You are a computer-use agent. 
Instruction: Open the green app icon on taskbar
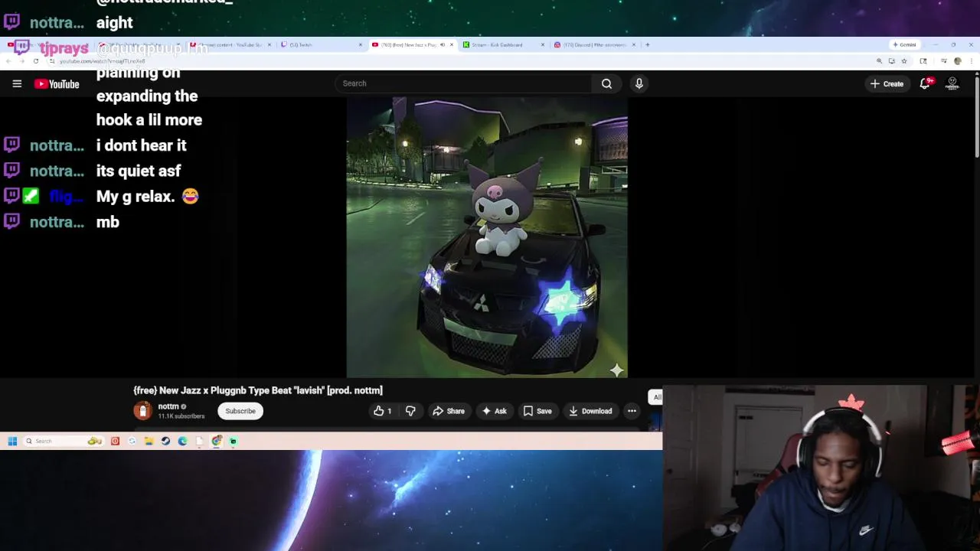pos(234,441)
